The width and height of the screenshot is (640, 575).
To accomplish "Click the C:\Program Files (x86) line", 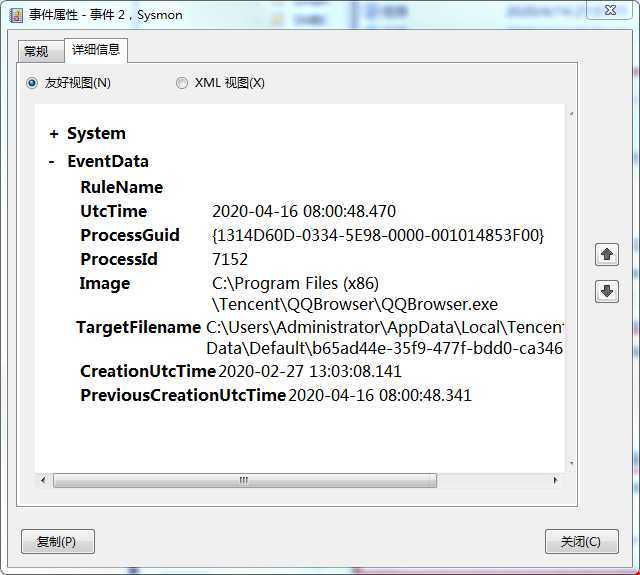I will coord(296,284).
